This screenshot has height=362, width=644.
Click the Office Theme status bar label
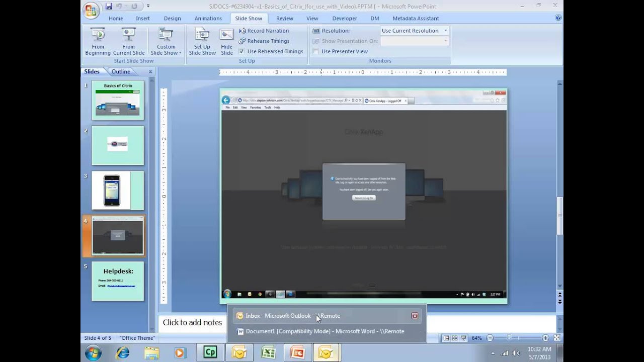pyautogui.click(x=137, y=338)
